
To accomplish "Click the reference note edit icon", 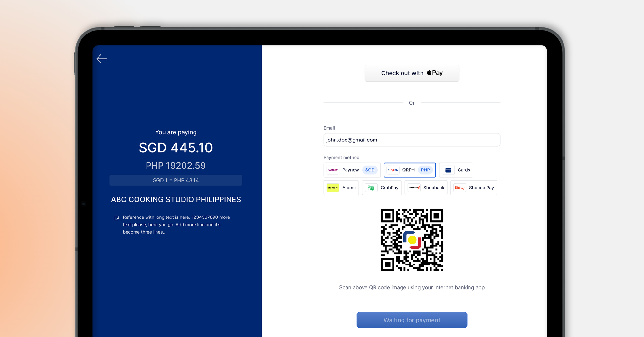I will pyautogui.click(x=117, y=218).
